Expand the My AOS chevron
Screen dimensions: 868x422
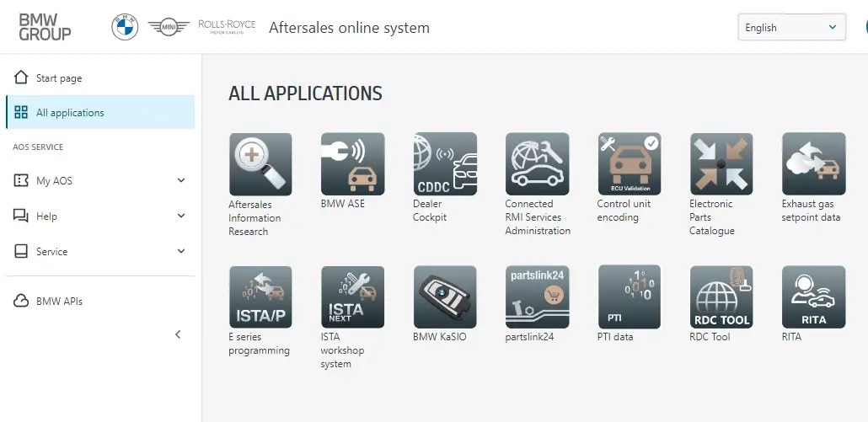coord(181,180)
